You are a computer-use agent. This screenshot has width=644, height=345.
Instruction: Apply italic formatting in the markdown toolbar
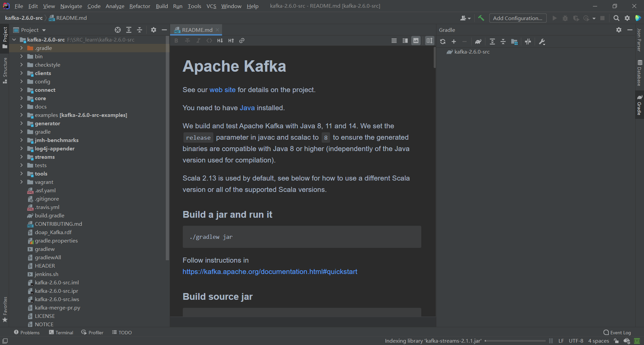(198, 41)
